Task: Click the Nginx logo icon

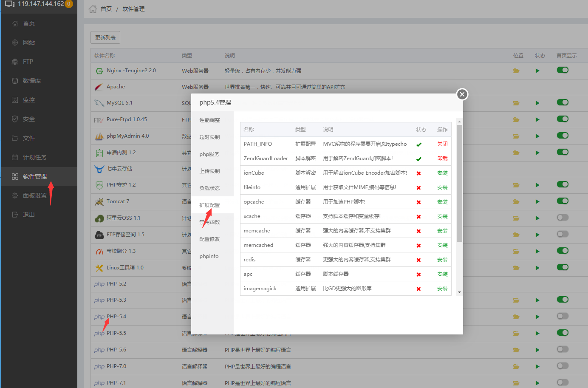Action: click(99, 71)
